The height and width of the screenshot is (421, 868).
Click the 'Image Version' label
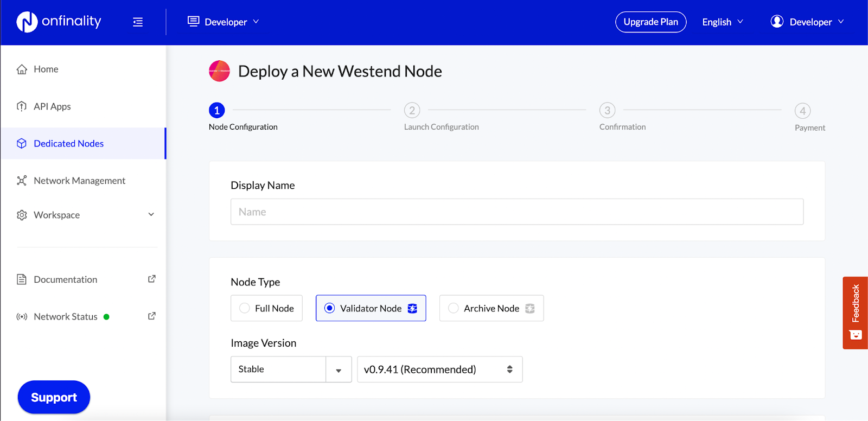pos(264,343)
